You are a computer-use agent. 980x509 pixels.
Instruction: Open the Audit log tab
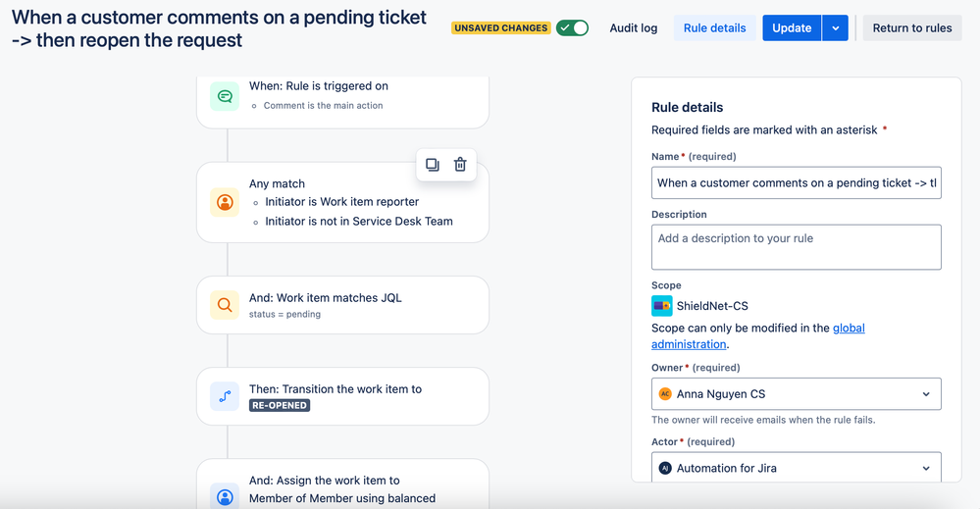633,28
